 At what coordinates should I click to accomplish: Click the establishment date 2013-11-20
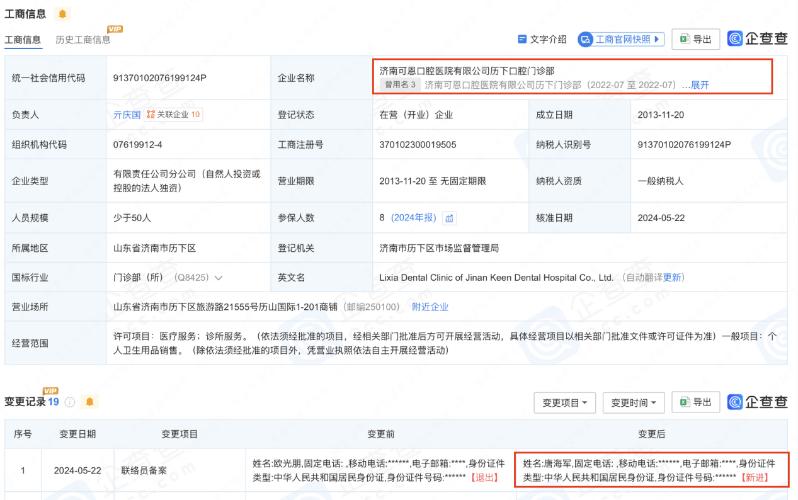pos(661,115)
